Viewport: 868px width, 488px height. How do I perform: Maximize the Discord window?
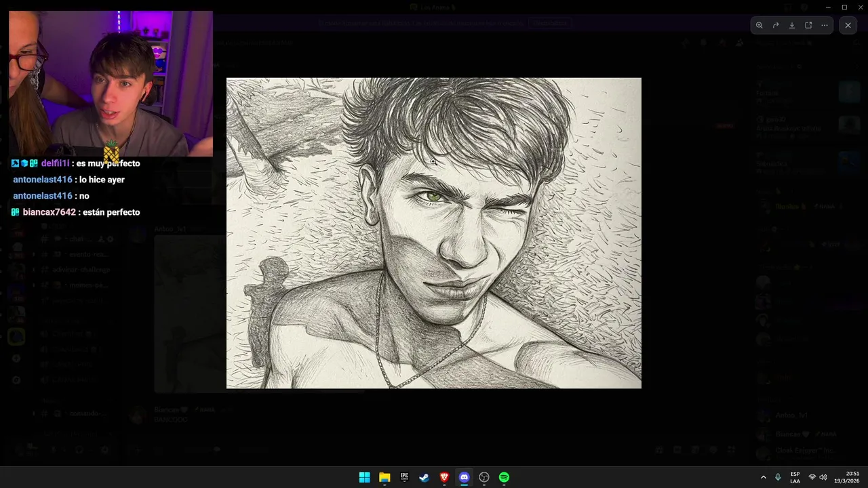(844, 7)
